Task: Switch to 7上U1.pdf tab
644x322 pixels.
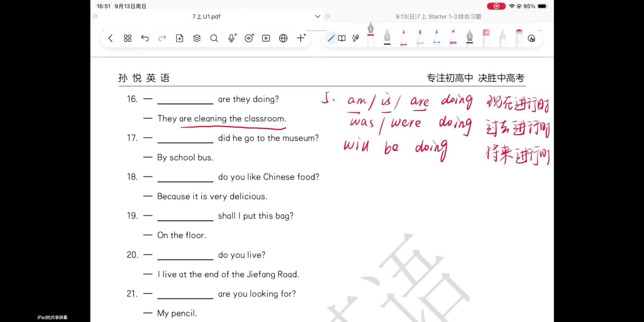Action: click(x=206, y=16)
